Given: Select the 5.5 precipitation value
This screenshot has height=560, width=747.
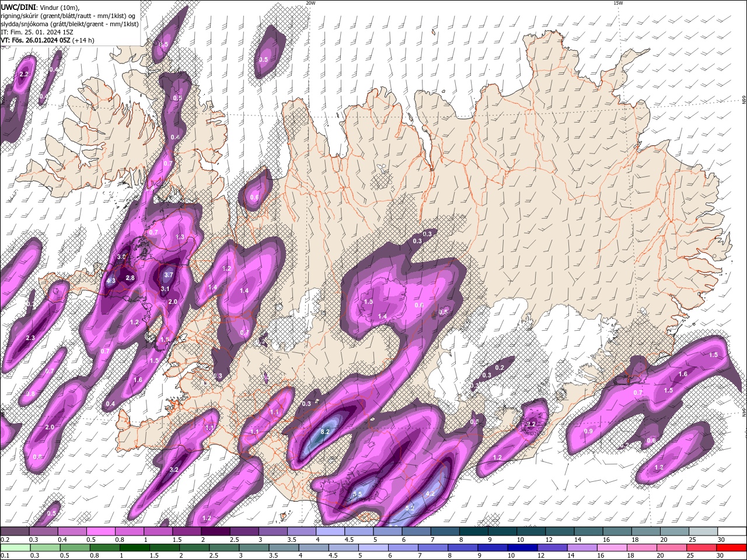Looking at the screenshot, I should (x=358, y=494).
